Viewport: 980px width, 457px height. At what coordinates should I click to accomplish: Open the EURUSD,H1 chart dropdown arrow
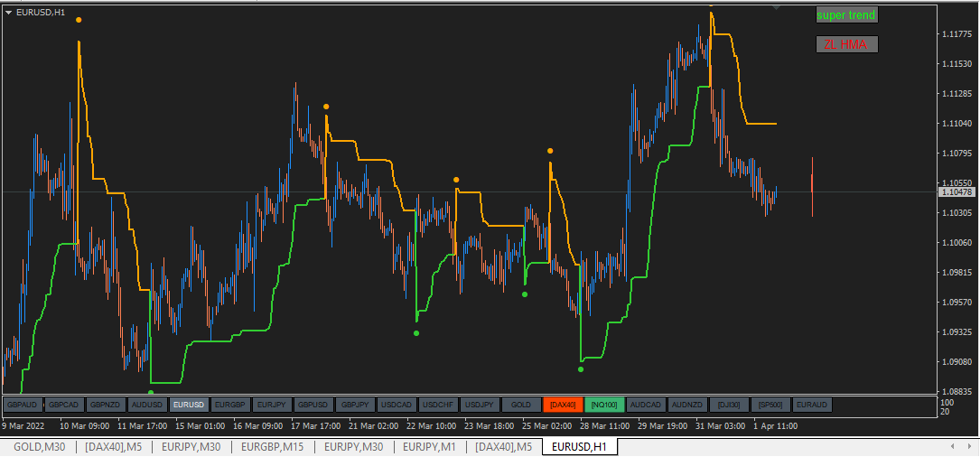point(9,12)
